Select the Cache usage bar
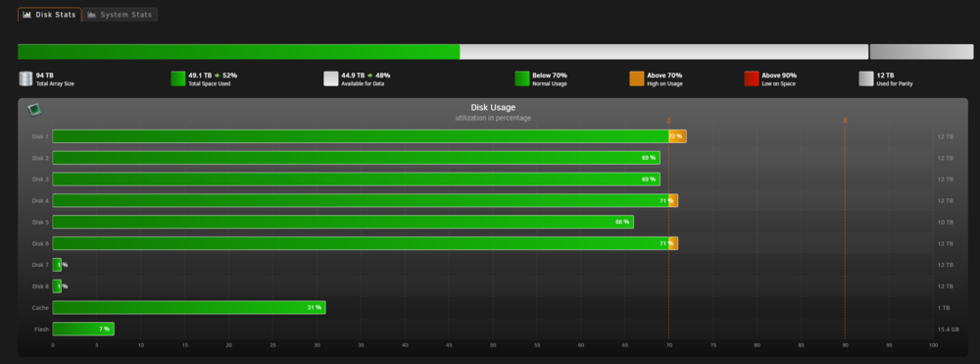Image resolution: width=980 pixels, height=364 pixels. click(x=189, y=308)
